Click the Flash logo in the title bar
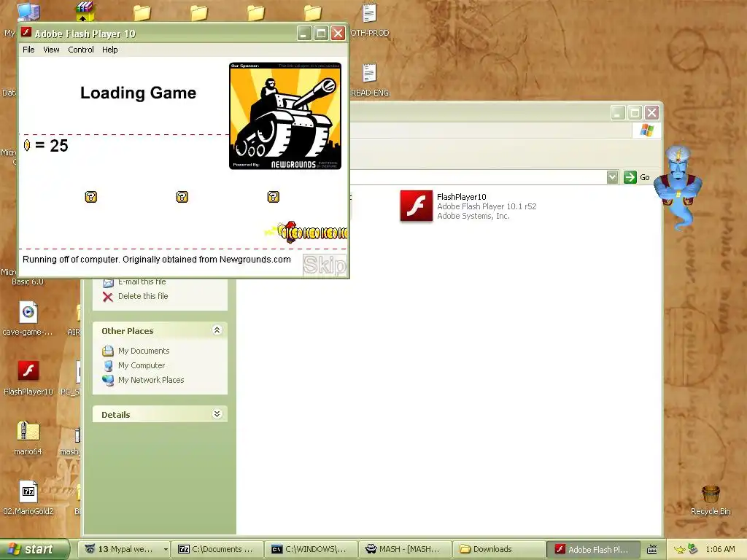Image resolution: width=747 pixels, height=560 pixels. point(26,33)
